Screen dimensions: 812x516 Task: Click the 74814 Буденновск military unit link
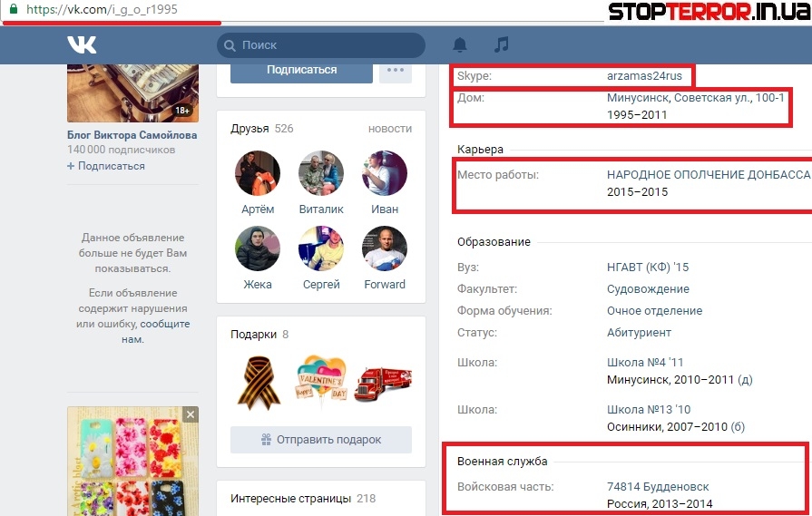coord(658,487)
